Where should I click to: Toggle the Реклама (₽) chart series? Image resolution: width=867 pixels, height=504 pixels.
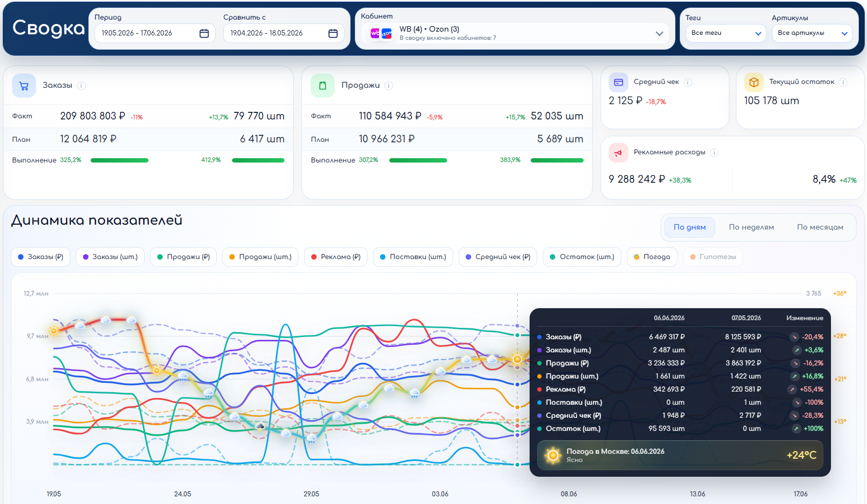coord(336,257)
